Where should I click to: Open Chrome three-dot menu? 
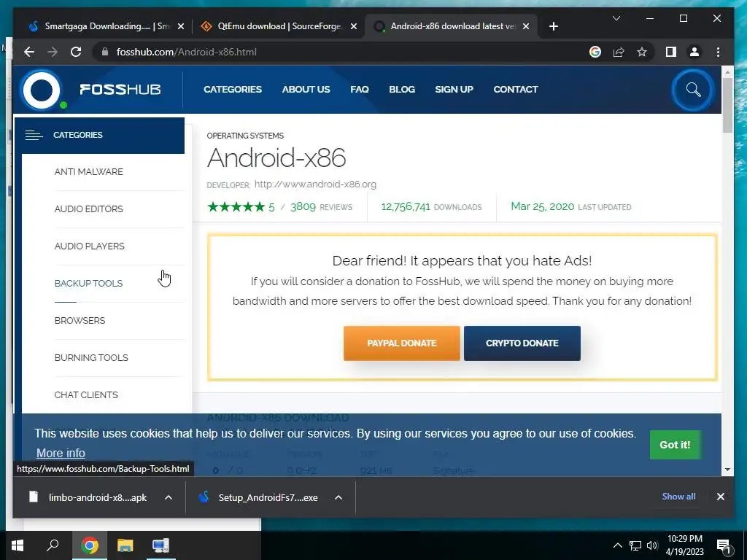click(x=718, y=52)
